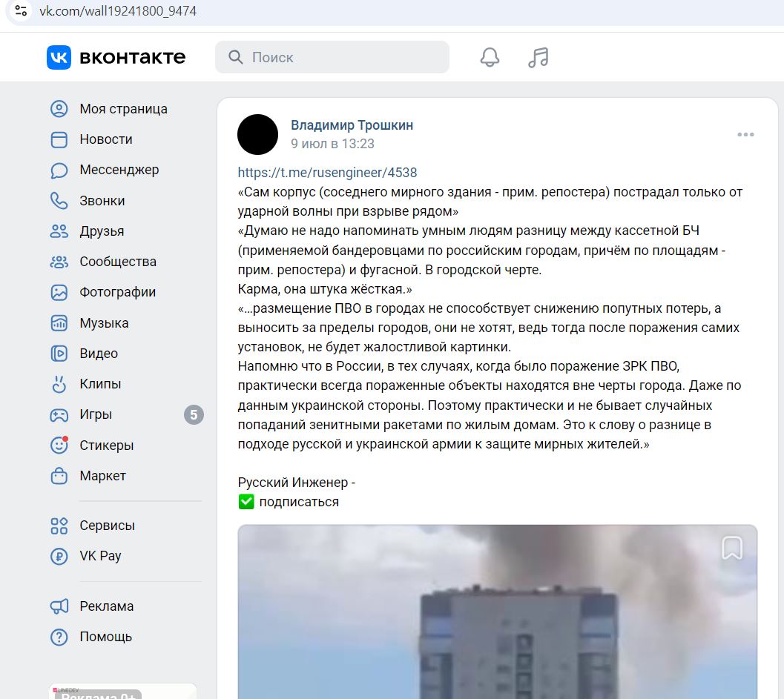Click the Игры badge showing 5
Screen dimensions: 784x699
point(194,414)
